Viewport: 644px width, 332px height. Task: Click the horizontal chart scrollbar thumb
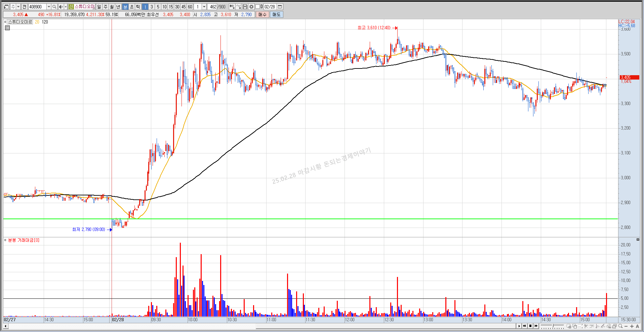[387, 326]
